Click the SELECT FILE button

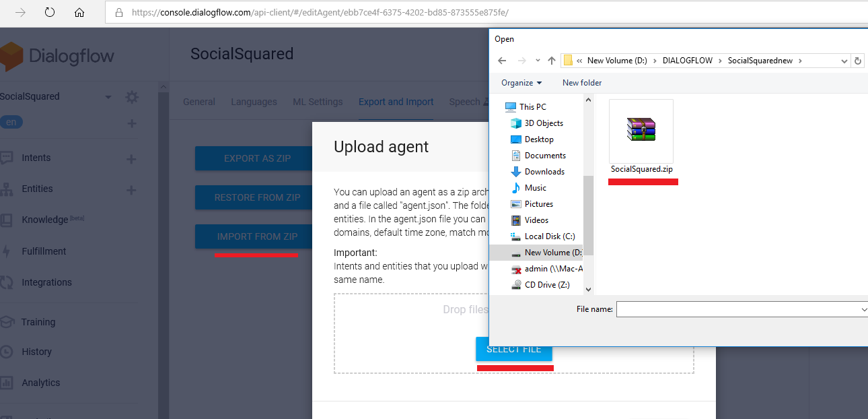pyautogui.click(x=513, y=349)
